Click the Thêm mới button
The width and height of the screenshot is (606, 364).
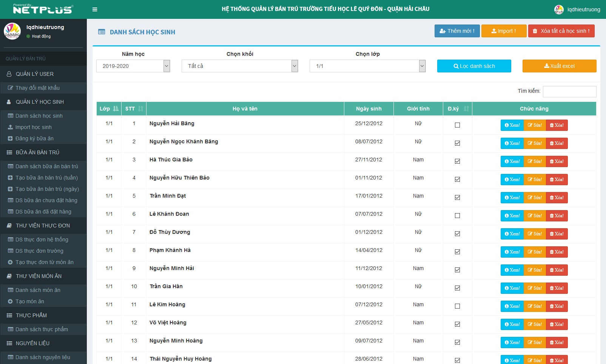[457, 31]
